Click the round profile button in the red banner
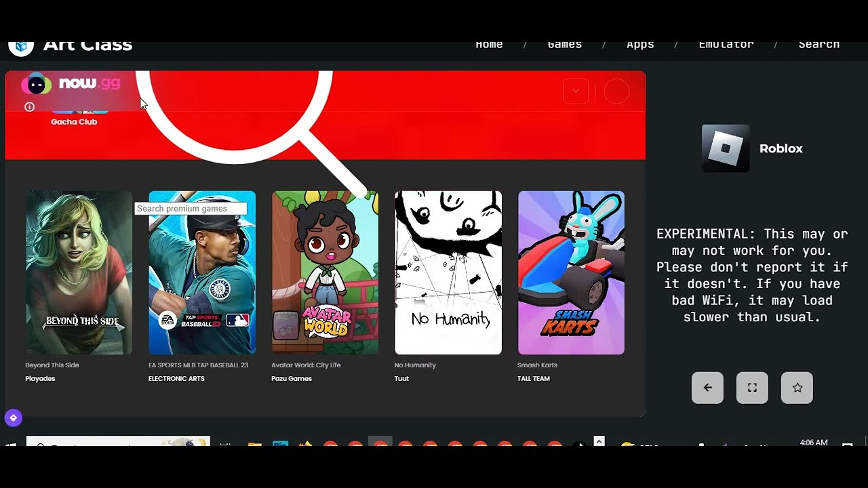868x488 pixels. point(616,91)
